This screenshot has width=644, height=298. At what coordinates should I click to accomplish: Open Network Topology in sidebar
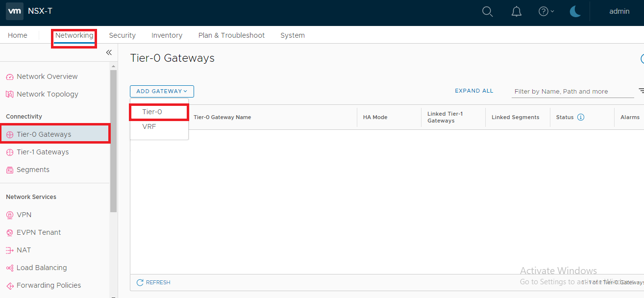pyautogui.click(x=48, y=94)
